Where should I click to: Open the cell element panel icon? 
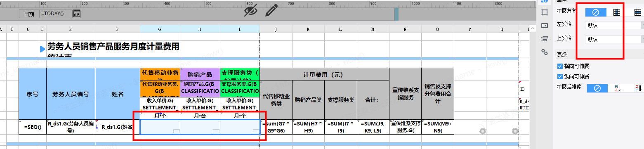pyautogui.click(x=544, y=1)
